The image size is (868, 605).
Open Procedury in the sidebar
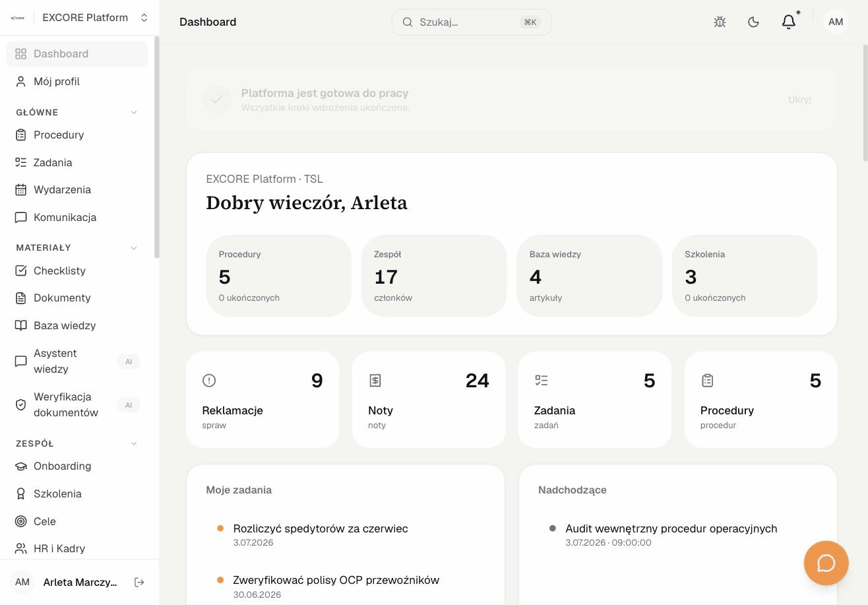(77, 135)
